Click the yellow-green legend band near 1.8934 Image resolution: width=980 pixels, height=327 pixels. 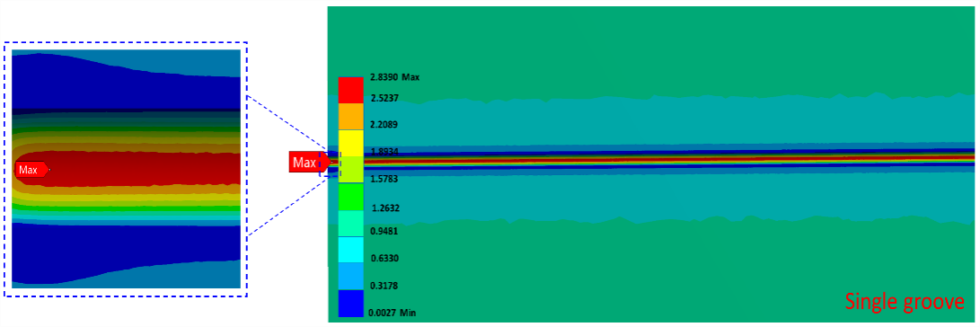(x=350, y=170)
